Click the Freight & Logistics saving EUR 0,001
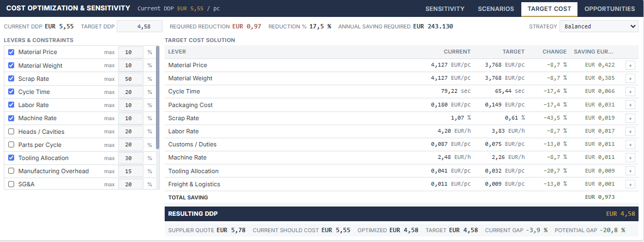 (x=600, y=185)
